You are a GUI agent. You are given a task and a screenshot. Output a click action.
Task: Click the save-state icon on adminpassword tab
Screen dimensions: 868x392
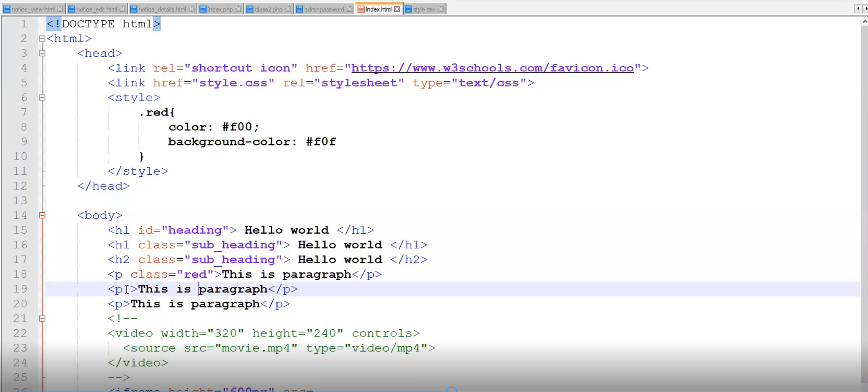(x=299, y=9)
